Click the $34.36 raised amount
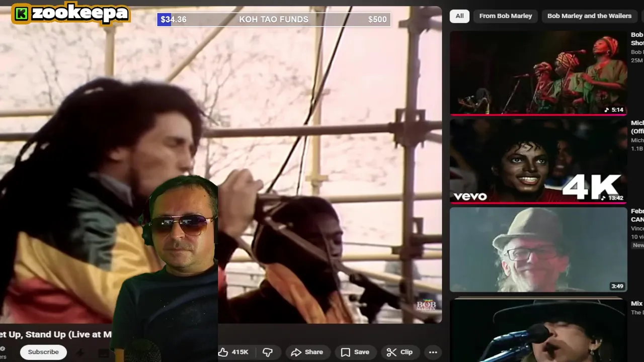 (174, 19)
